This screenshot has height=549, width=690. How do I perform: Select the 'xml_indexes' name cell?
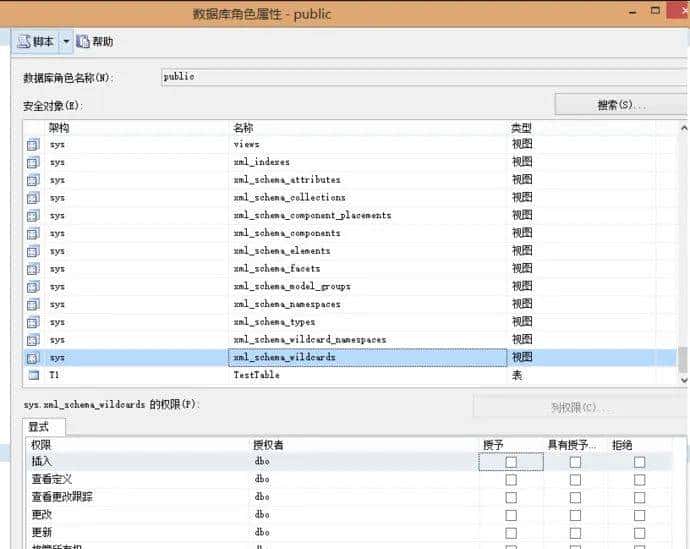click(x=261, y=162)
